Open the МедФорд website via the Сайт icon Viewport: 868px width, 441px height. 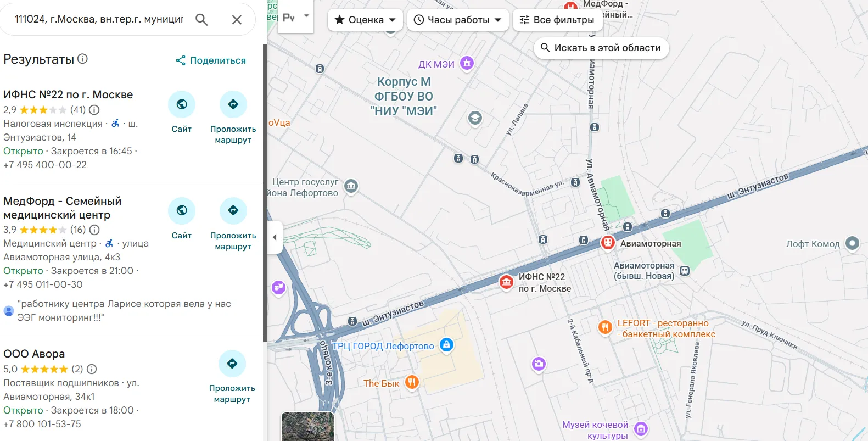182,211
